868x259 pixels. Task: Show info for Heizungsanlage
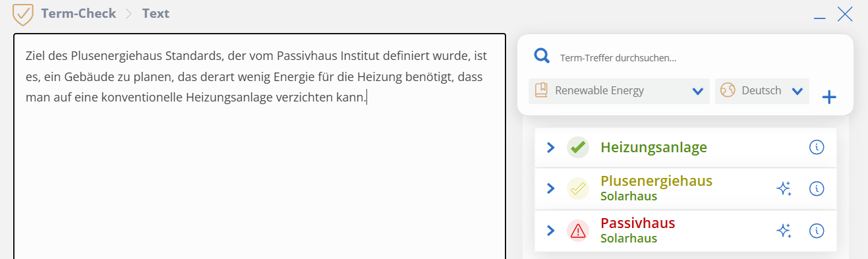817,147
